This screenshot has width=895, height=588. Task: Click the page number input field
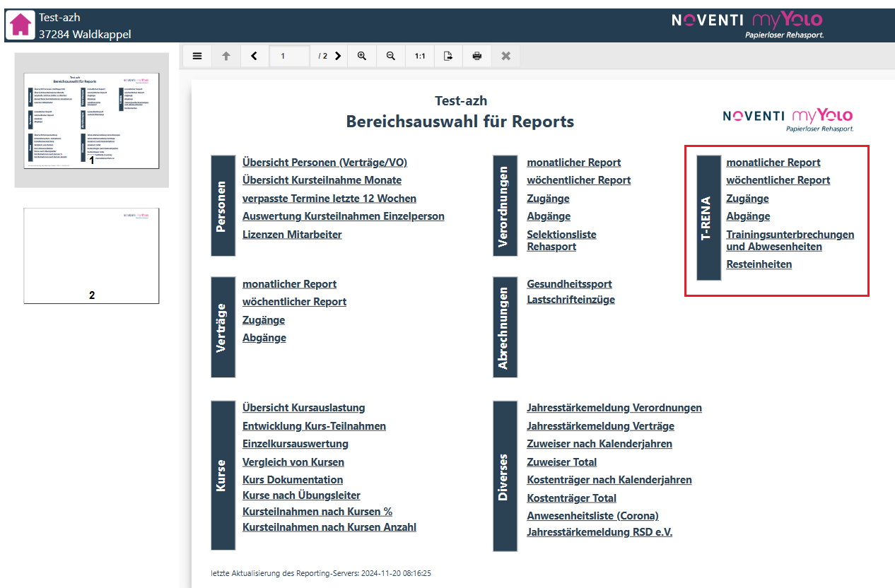coord(288,56)
